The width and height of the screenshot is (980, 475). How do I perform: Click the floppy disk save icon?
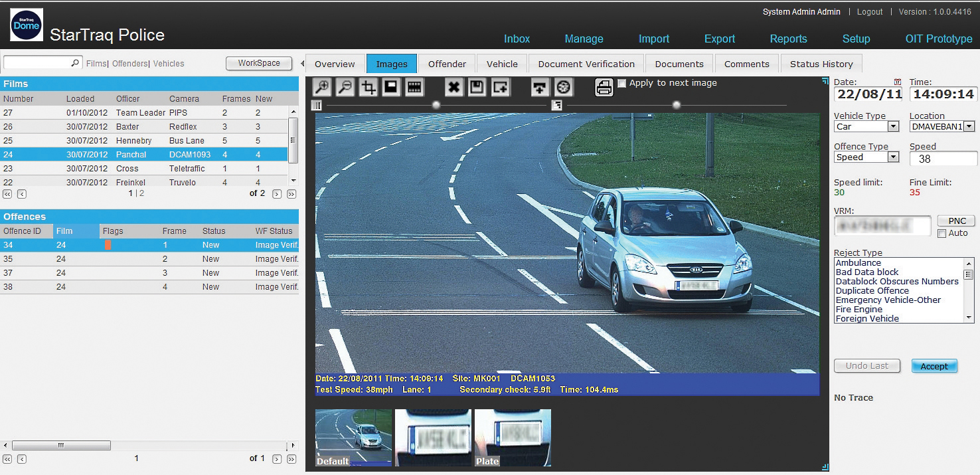pos(477,87)
